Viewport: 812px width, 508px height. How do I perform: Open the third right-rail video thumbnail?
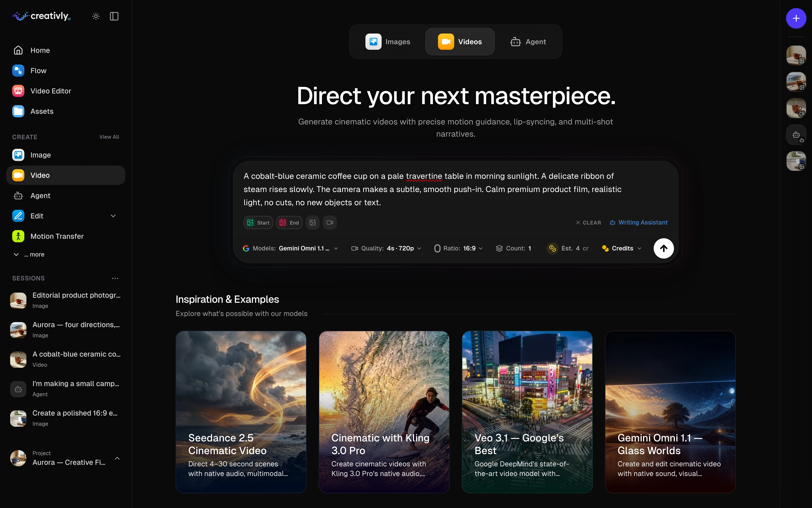click(796, 108)
